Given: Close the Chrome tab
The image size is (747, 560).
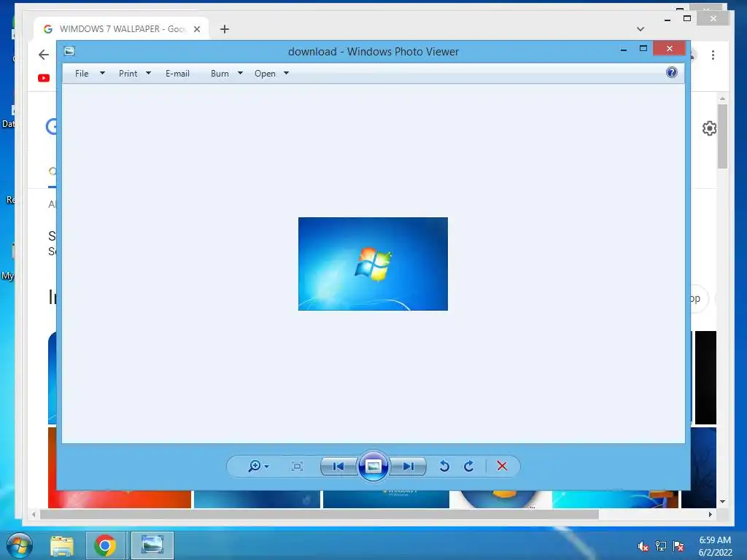Looking at the screenshot, I should point(197,29).
